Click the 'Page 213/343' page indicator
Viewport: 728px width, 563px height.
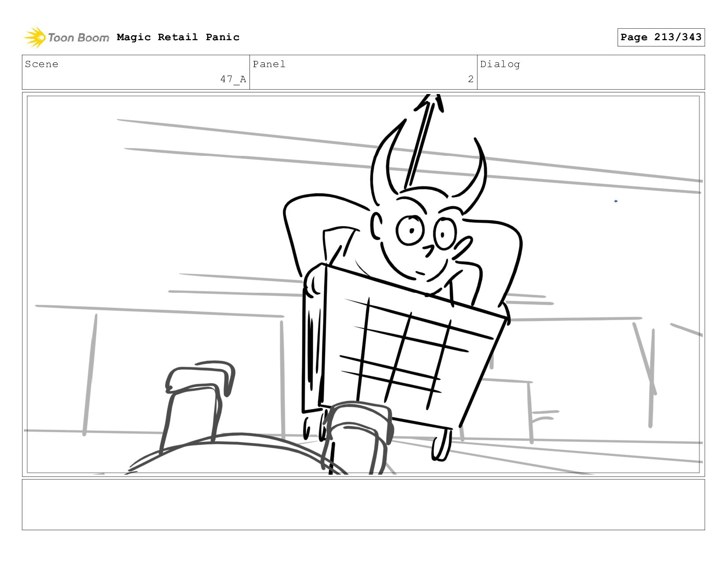point(661,37)
